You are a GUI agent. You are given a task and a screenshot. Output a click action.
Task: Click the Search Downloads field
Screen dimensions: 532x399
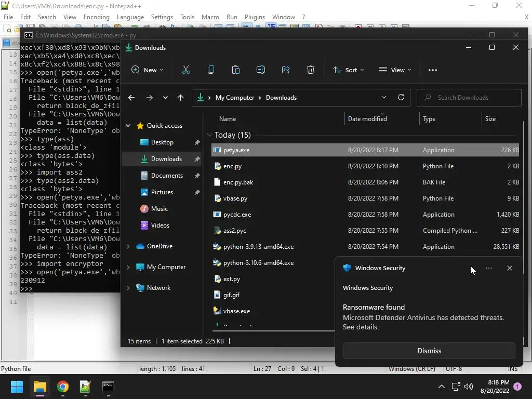tap(469, 98)
